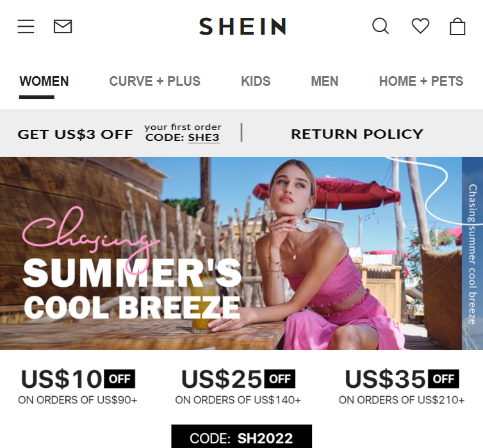
Task: Click the search magnifier icon
Action: tap(381, 26)
